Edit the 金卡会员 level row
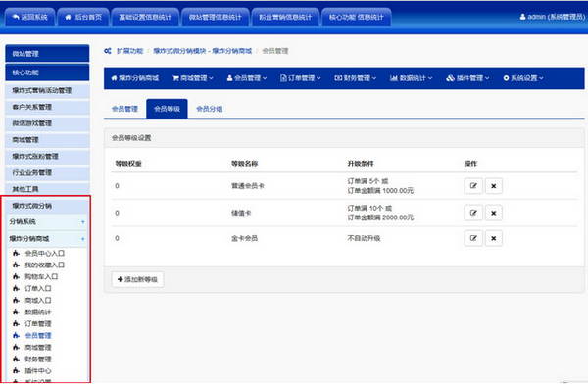588x385 pixels. point(473,238)
